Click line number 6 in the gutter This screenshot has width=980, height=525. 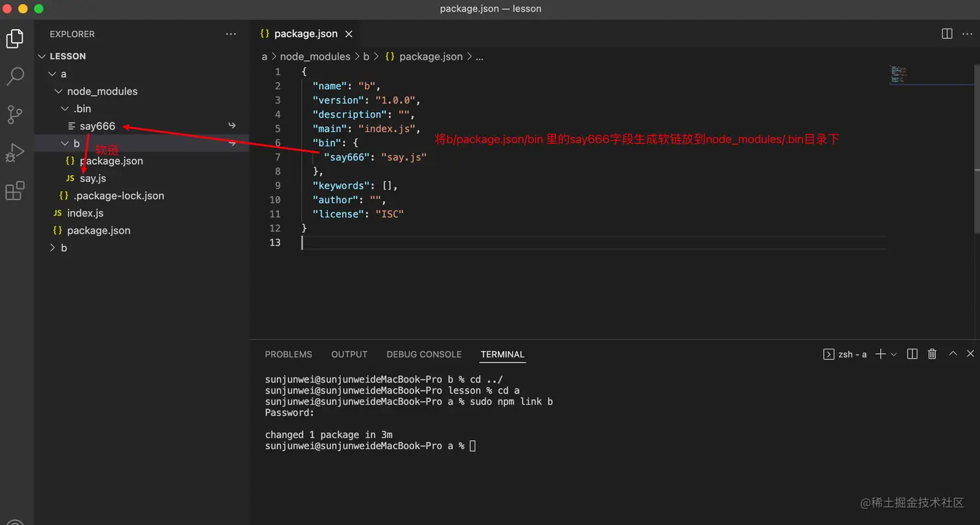coord(277,143)
